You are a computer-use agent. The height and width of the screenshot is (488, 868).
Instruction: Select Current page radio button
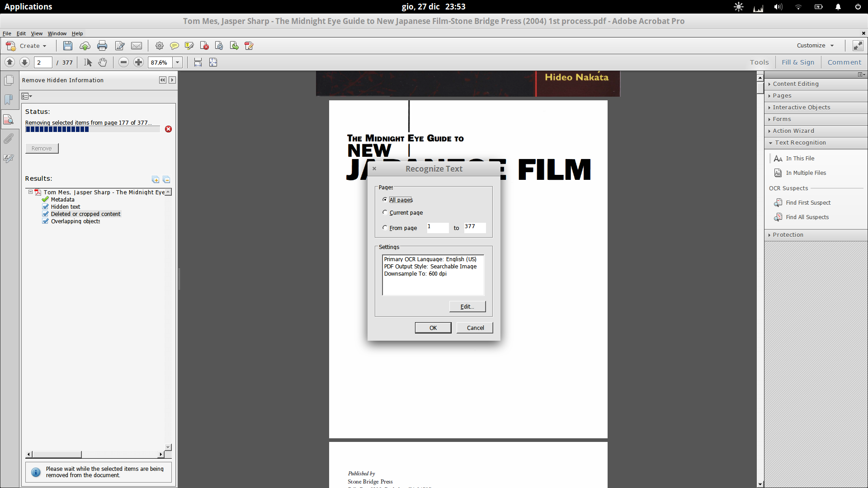click(385, 213)
